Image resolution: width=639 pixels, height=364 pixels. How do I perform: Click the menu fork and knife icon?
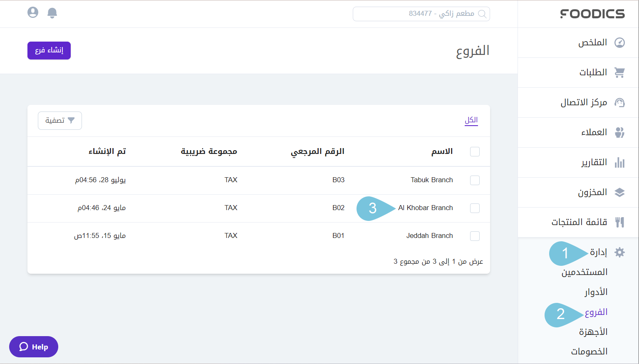[x=619, y=223]
